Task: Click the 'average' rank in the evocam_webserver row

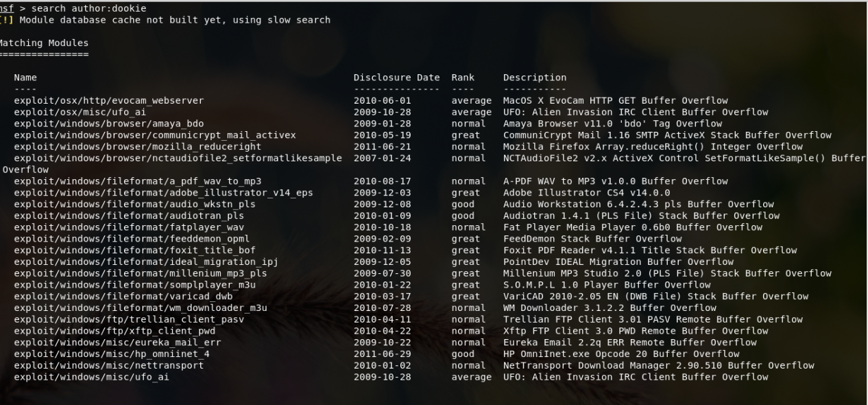Action: tap(472, 101)
